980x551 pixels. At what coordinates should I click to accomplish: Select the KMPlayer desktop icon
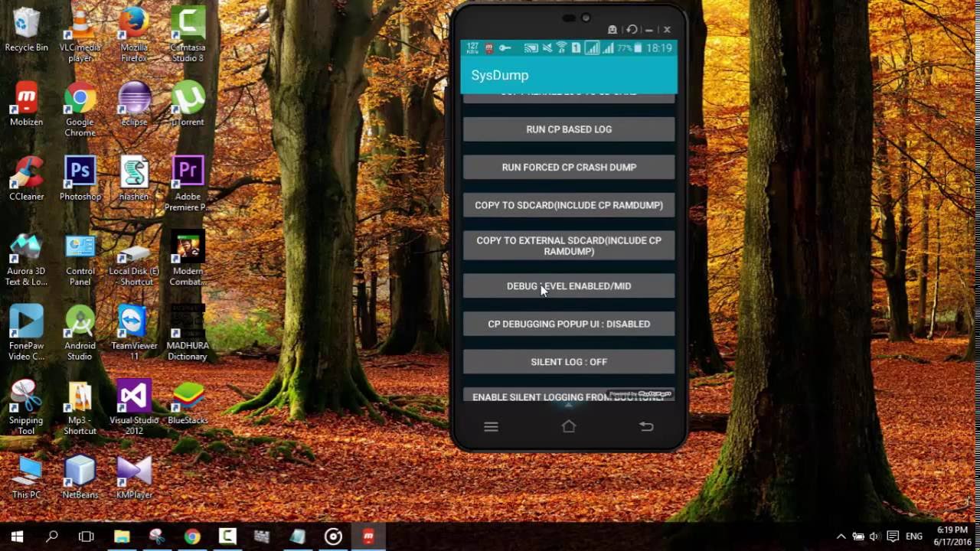[134, 478]
